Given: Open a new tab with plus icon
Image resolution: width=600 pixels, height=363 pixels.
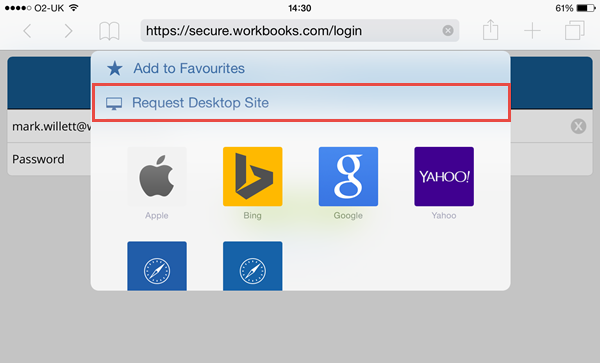Looking at the screenshot, I should 532,31.
